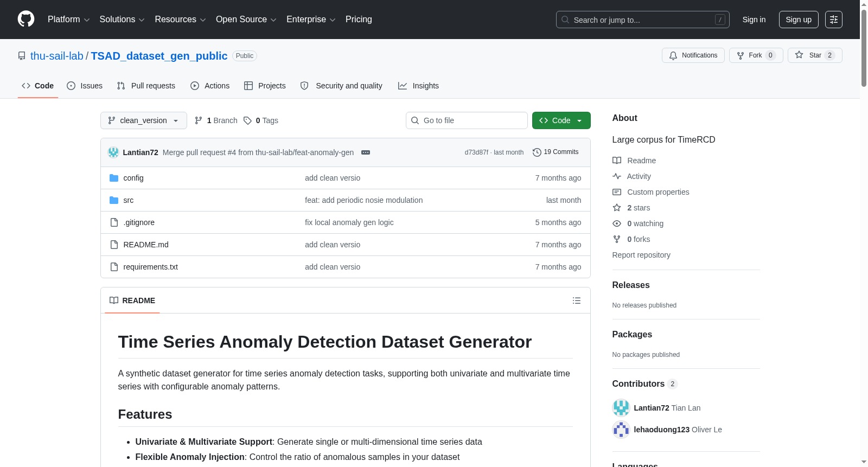Expand the green Code dropdown
868x467 pixels.
(561, 120)
